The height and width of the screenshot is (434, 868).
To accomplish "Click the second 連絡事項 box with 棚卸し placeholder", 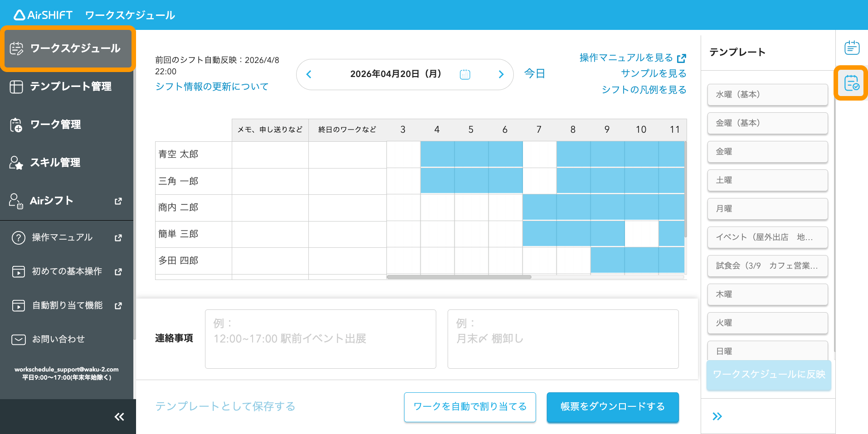I will (563, 339).
